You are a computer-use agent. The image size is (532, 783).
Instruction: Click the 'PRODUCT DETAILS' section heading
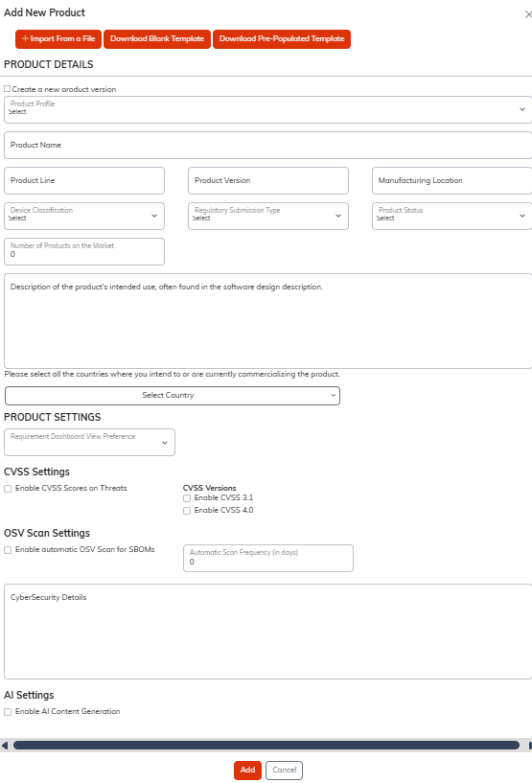coord(49,64)
